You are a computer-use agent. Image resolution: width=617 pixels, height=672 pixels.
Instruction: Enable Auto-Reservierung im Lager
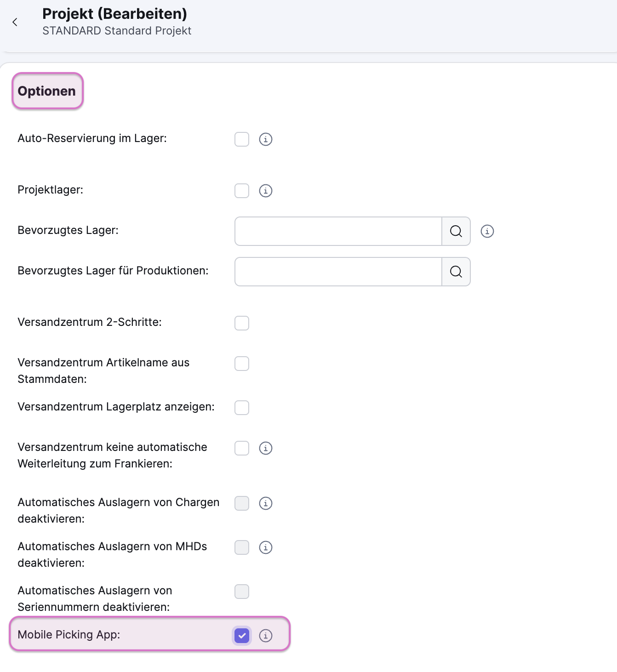pos(241,139)
